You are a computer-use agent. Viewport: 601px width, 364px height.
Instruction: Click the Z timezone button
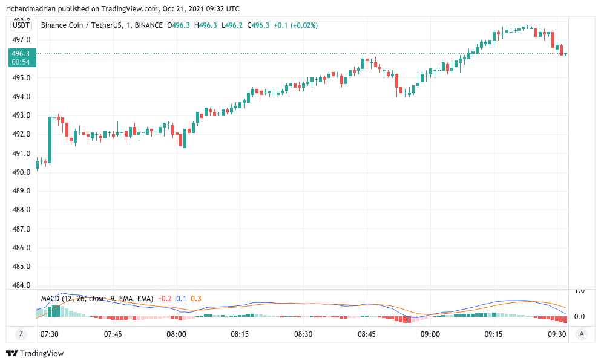click(21, 334)
